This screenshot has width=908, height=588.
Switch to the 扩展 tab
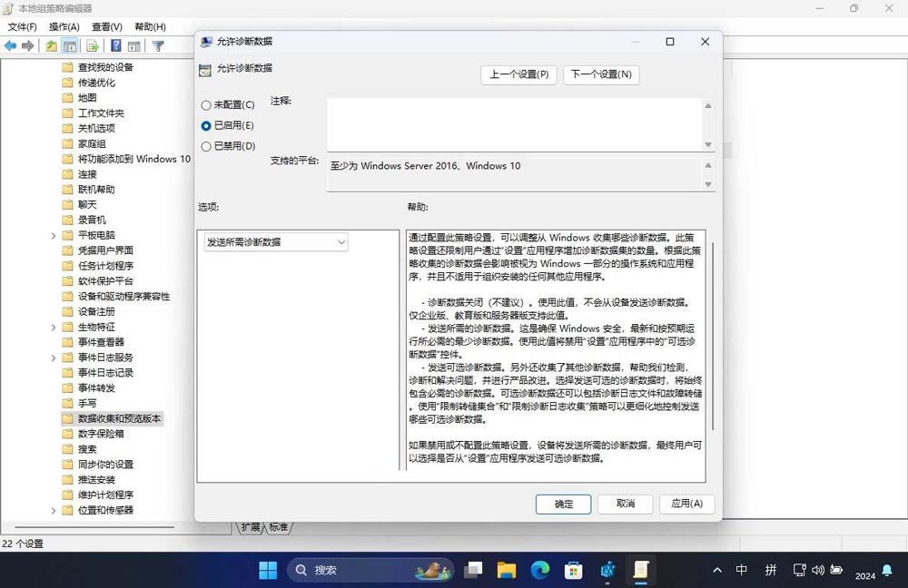tap(252, 525)
